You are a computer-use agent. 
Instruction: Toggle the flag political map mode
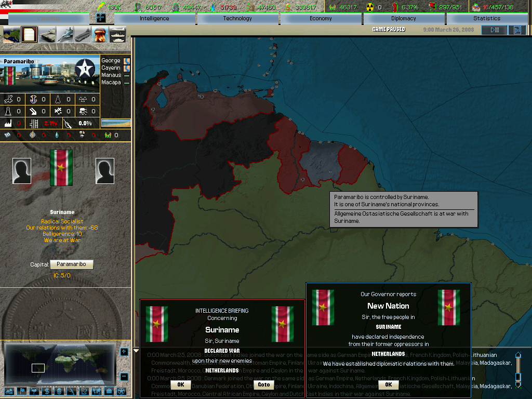pos(22,391)
